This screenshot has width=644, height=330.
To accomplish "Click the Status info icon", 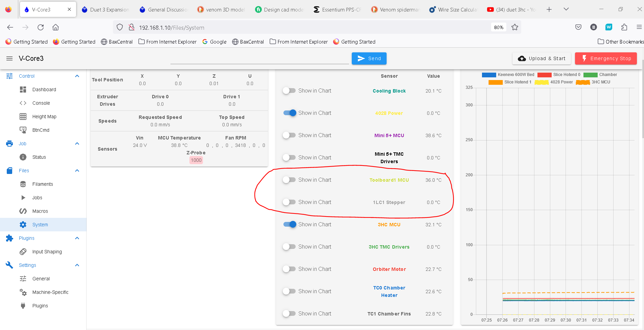I will point(23,157).
